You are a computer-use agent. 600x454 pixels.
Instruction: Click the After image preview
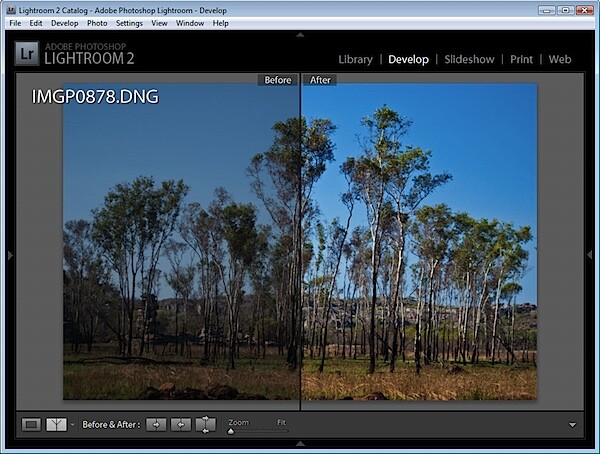click(x=419, y=242)
